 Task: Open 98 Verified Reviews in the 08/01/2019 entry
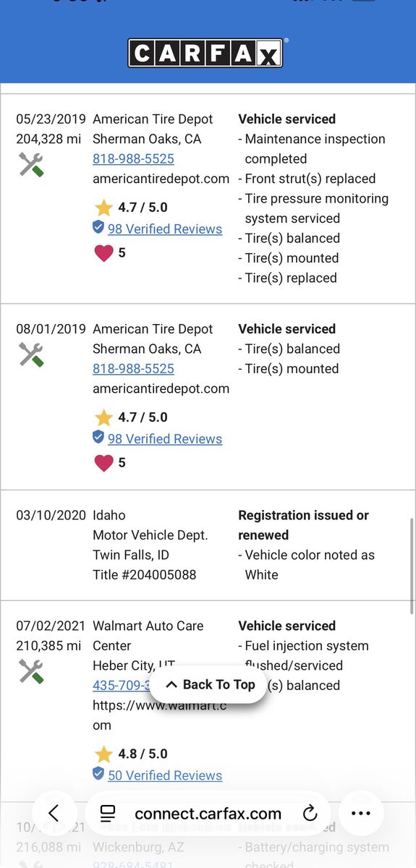165,439
